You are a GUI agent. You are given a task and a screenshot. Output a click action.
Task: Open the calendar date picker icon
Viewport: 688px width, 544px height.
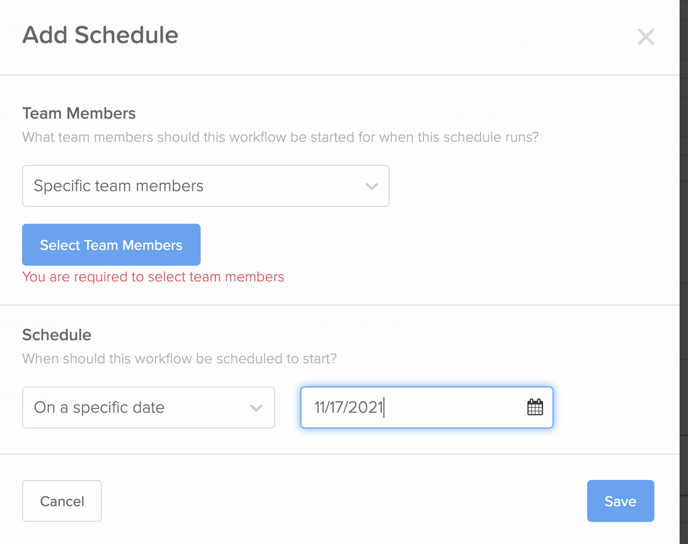(x=534, y=407)
